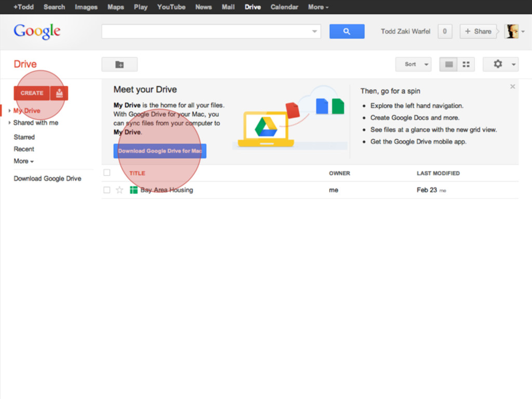Screen dimensions: 532x399
Task: Click the notifications count box showing 0
Action: [x=445, y=31]
